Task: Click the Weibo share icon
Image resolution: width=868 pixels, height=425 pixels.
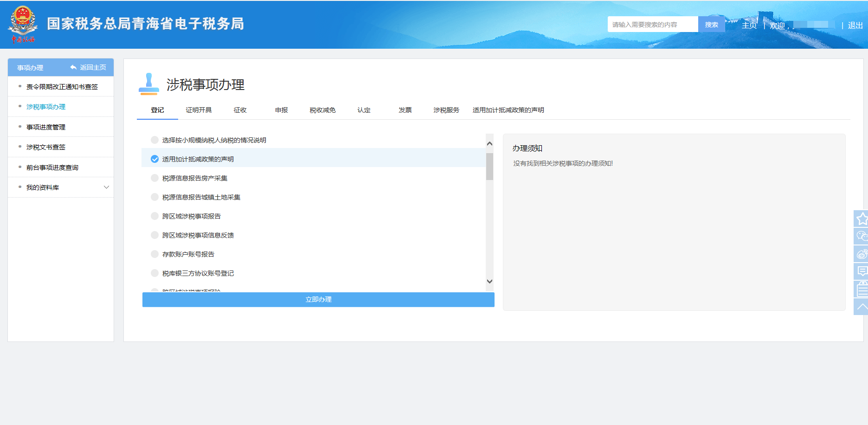Action: pos(862,254)
